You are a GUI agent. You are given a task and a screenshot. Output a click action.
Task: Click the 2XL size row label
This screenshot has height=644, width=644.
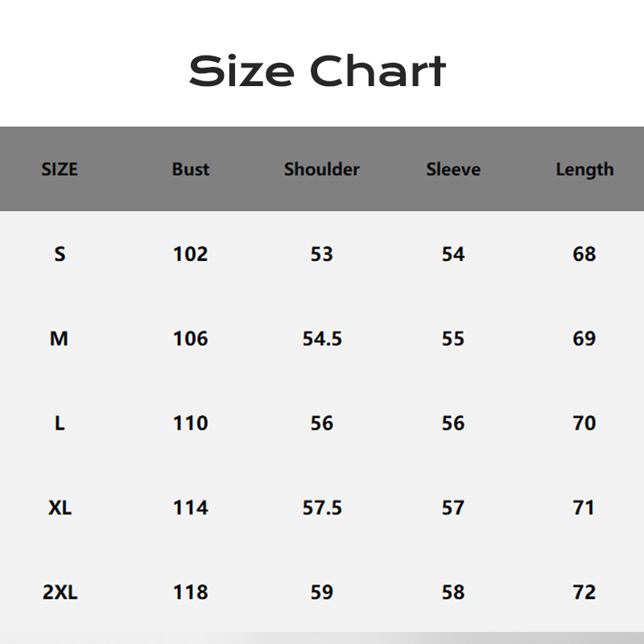60,592
